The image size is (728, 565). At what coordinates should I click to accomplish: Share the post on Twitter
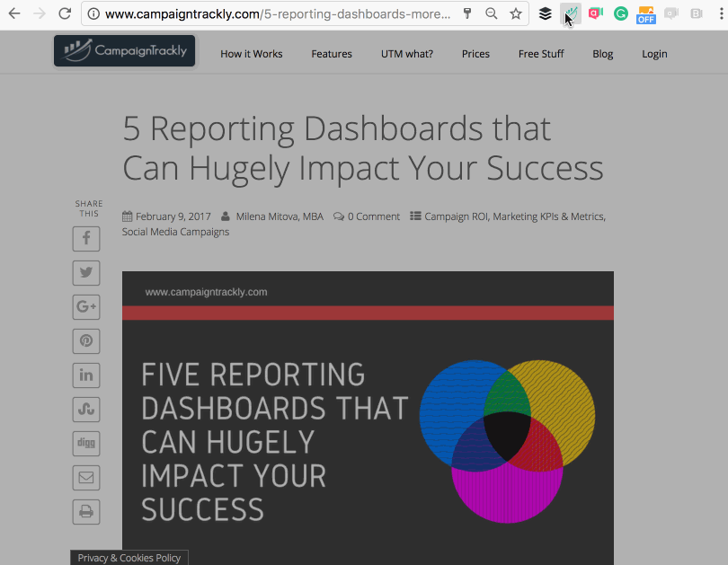tap(86, 273)
